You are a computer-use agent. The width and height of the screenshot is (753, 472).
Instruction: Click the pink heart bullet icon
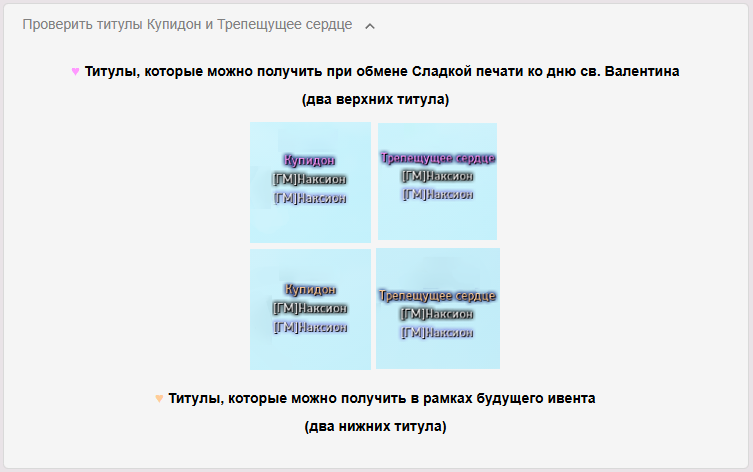[x=75, y=72]
